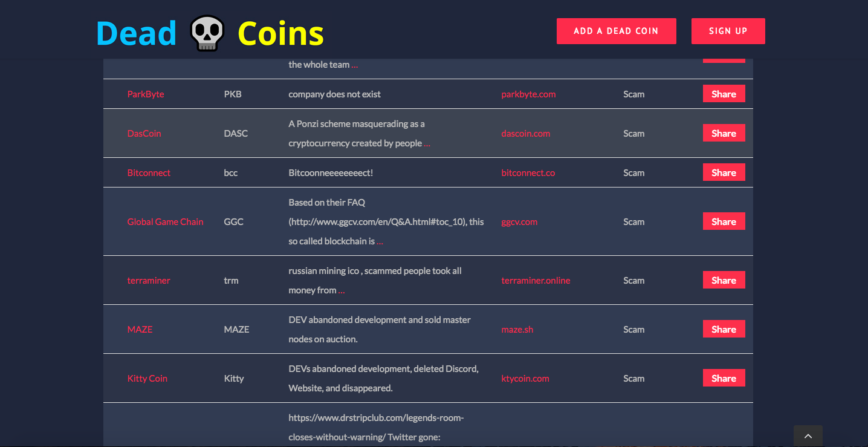
Task: Share the Bitconnect row
Action: [724, 172]
